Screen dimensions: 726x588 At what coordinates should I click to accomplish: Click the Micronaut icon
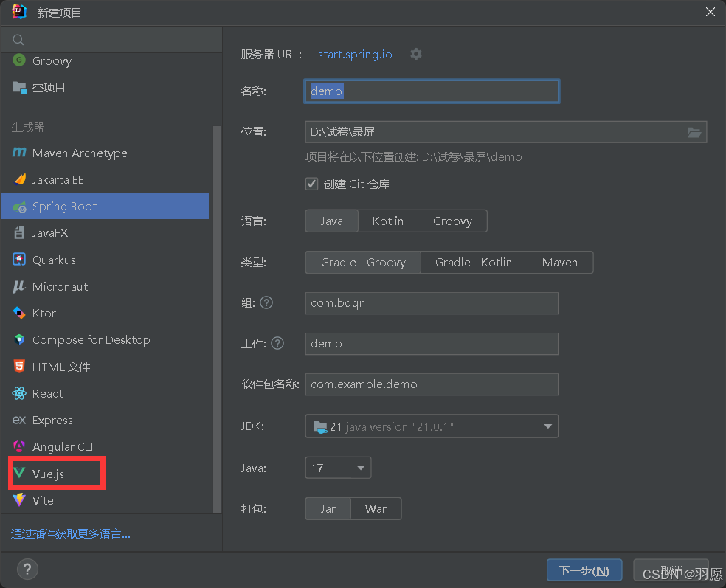pos(19,286)
